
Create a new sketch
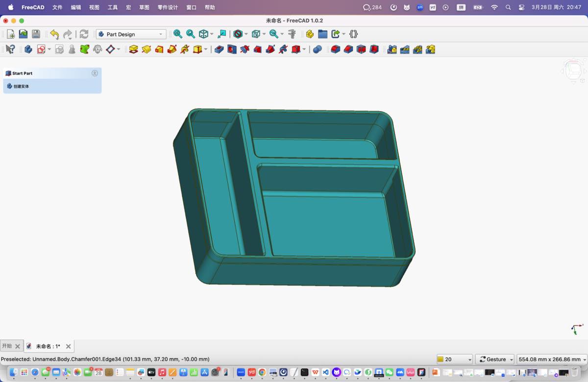[41, 49]
